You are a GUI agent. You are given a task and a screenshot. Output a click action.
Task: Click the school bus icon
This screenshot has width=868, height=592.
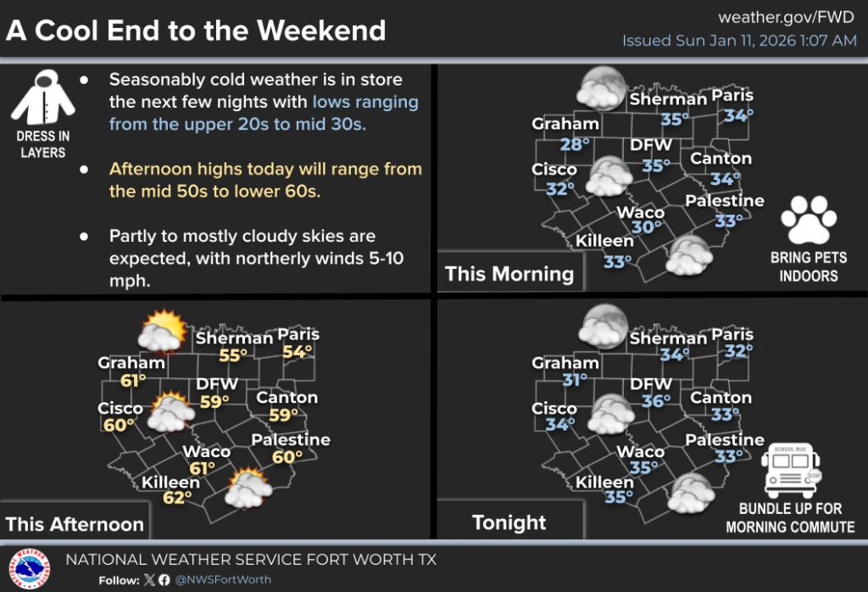point(791,471)
